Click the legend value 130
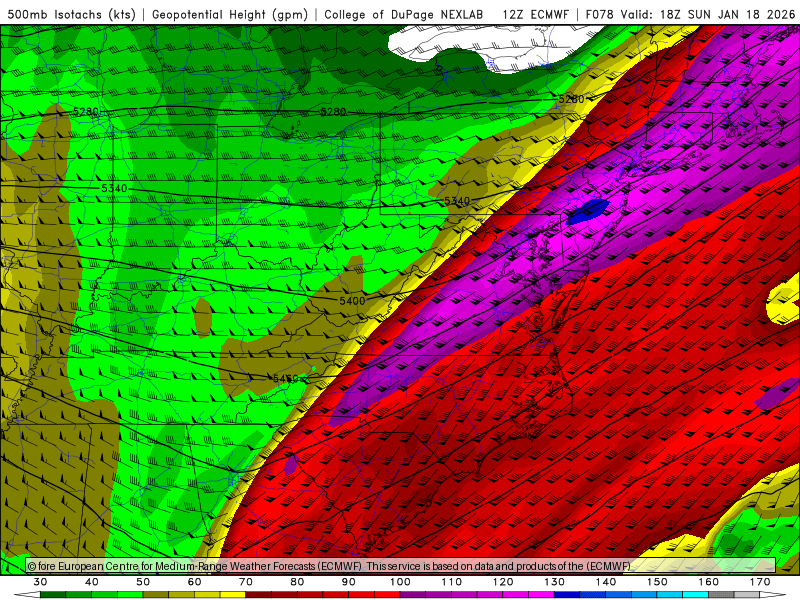The height and width of the screenshot is (600, 800). 555,582
